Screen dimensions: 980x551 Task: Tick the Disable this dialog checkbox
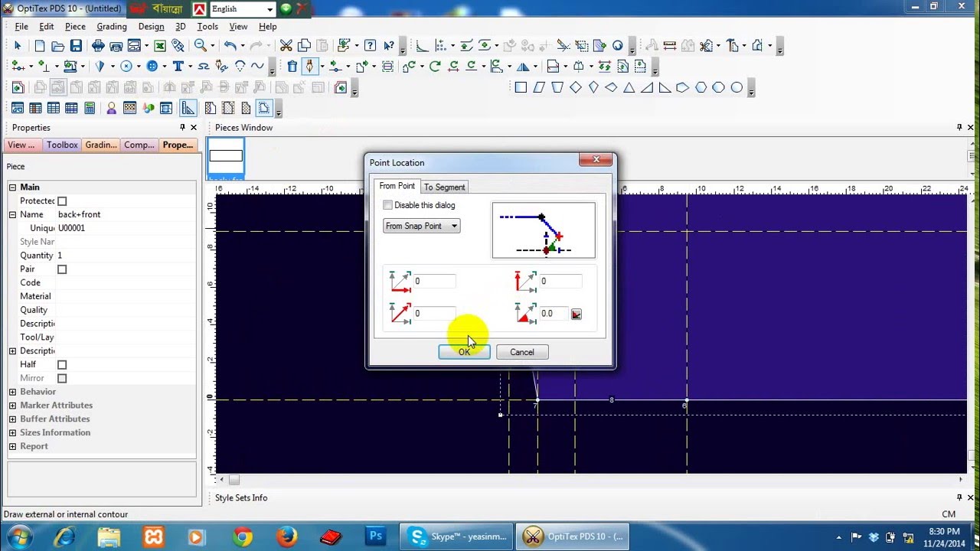pyautogui.click(x=387, y=205)
